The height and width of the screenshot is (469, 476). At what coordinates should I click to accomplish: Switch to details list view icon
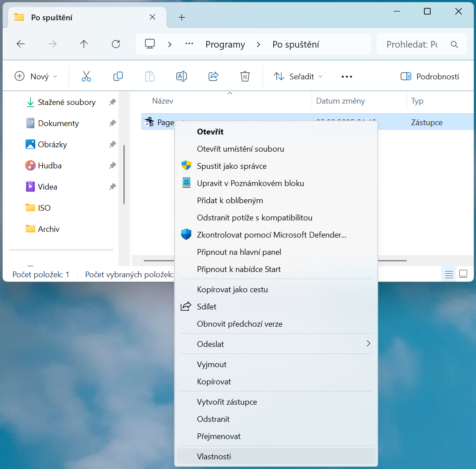449,275
